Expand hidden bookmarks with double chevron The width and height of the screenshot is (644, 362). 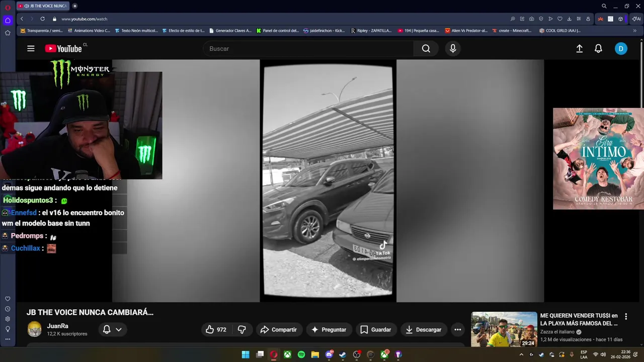click(634, 31)
